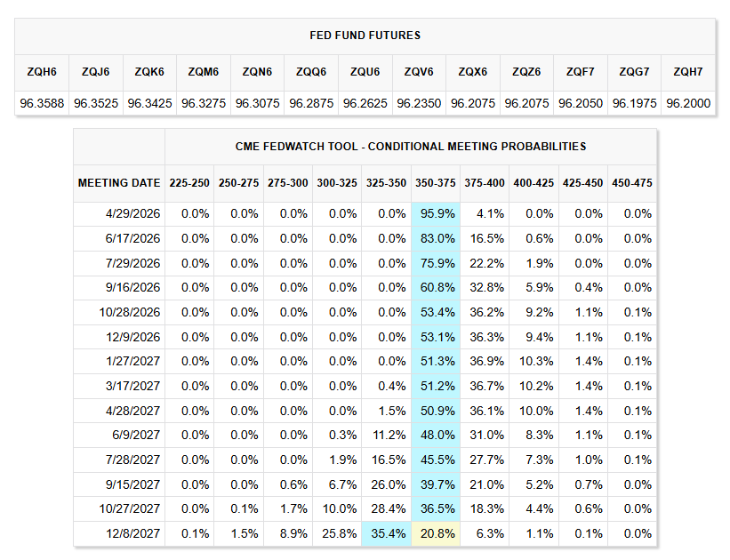Click the 450-475 rate range header
730x560 pixels.
632,183
